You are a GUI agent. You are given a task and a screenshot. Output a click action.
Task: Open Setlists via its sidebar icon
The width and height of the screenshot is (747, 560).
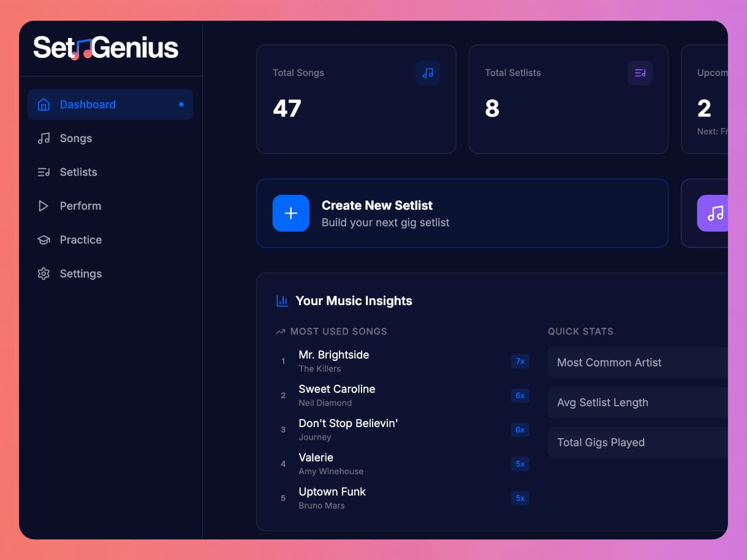[44, 172]
